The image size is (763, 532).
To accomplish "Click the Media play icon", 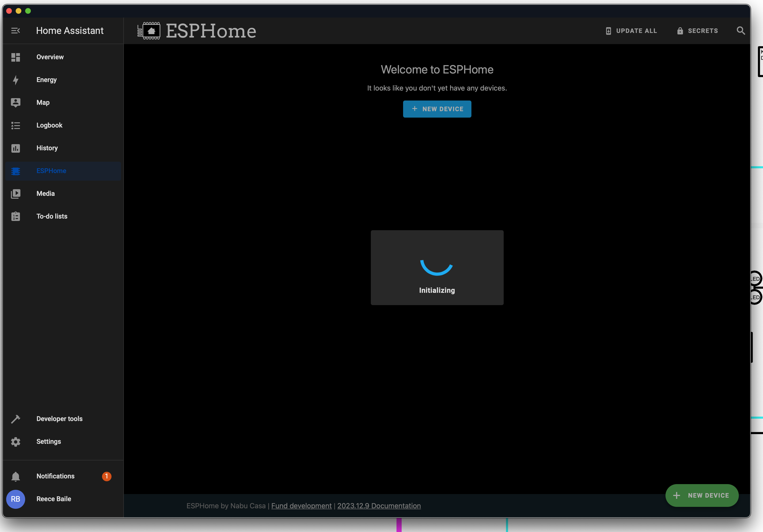I will tap(15, 194).
